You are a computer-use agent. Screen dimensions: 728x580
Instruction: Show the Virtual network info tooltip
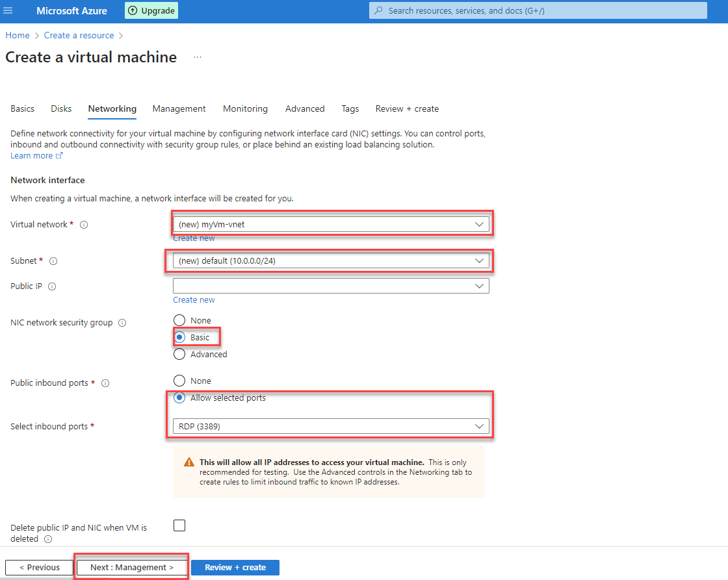[x=83, y=224]
